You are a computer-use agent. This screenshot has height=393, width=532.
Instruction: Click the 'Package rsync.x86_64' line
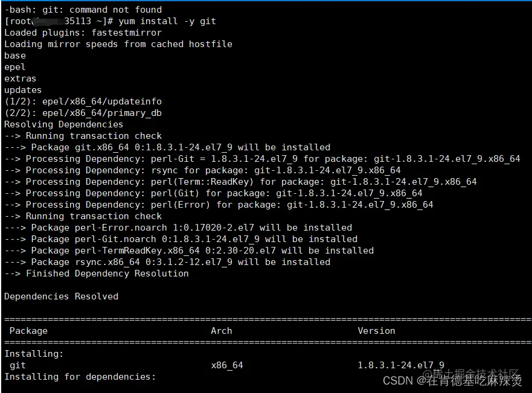coord(167,262)
